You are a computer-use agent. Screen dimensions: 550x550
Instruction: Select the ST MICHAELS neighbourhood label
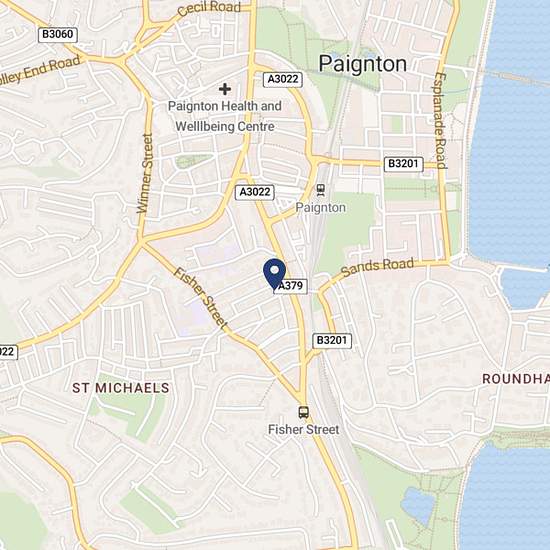coord(121,388)
